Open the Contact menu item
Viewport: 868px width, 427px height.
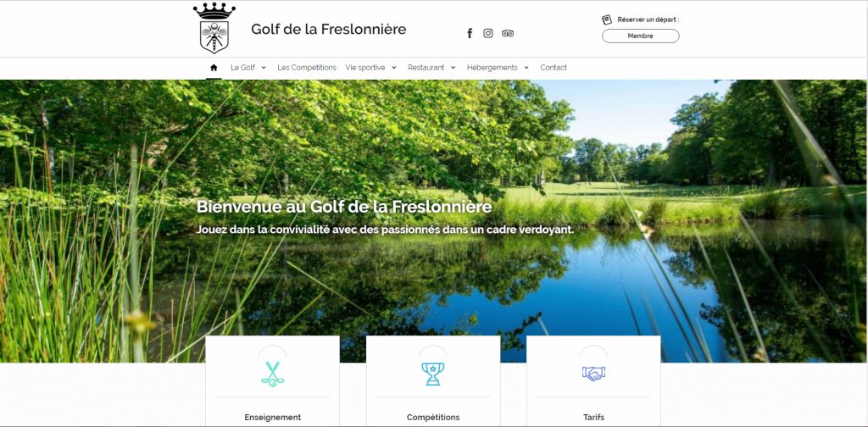tap(554, 68)
